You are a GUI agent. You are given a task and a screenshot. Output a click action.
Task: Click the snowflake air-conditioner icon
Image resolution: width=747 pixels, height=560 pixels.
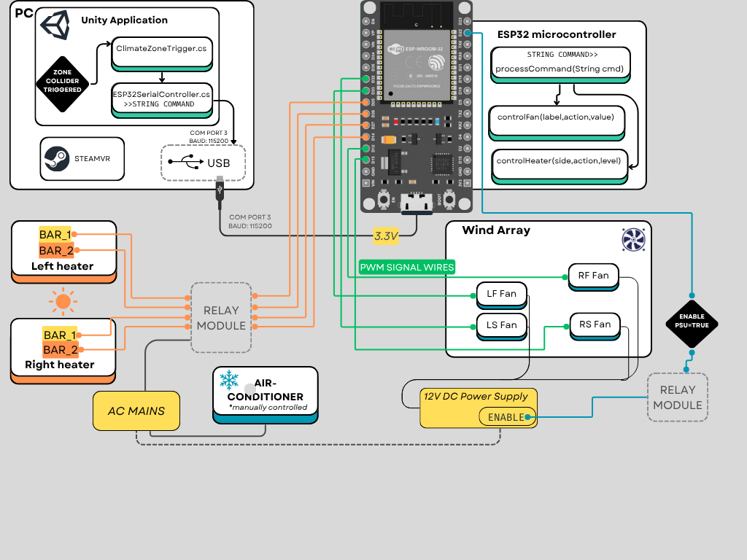228,381
